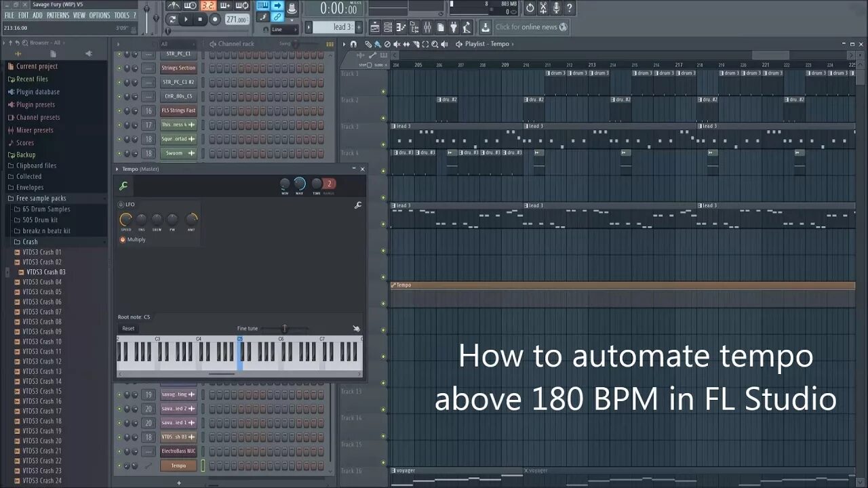Open the FILE menu
This screenshot has width=868, height=488.
click(x=9, y=15)
